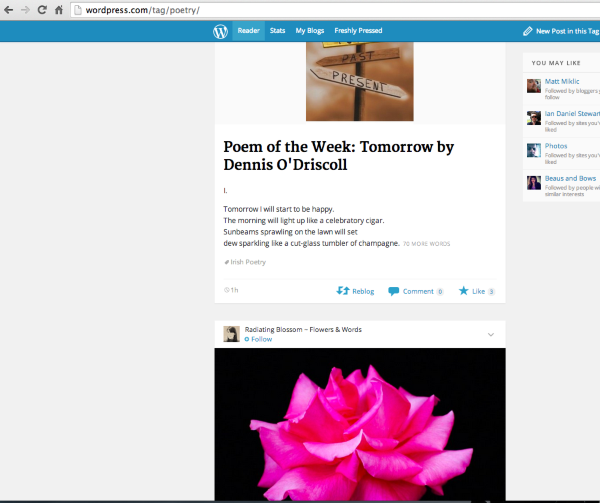Click the Like star icon
The height and width of the screenshot is (503, 600).
pos(463,291)
